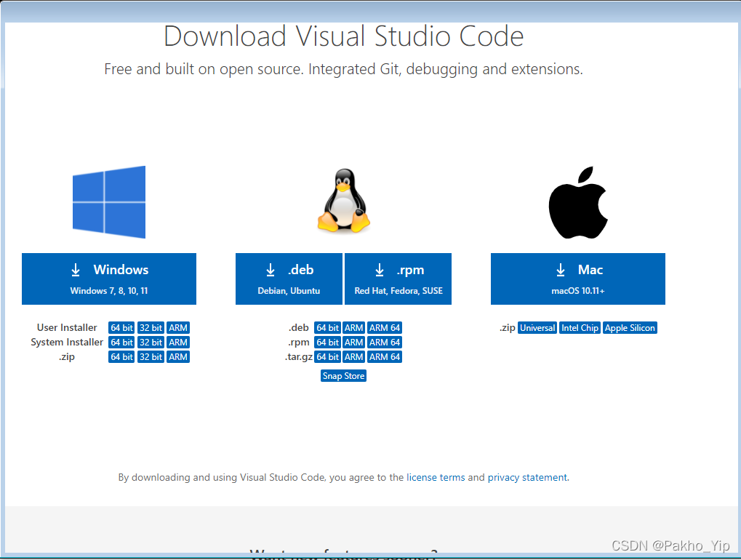Viewport: 741px width, 560px height.
Task: Click the Apple logo icon
Action: click(578, 202)
